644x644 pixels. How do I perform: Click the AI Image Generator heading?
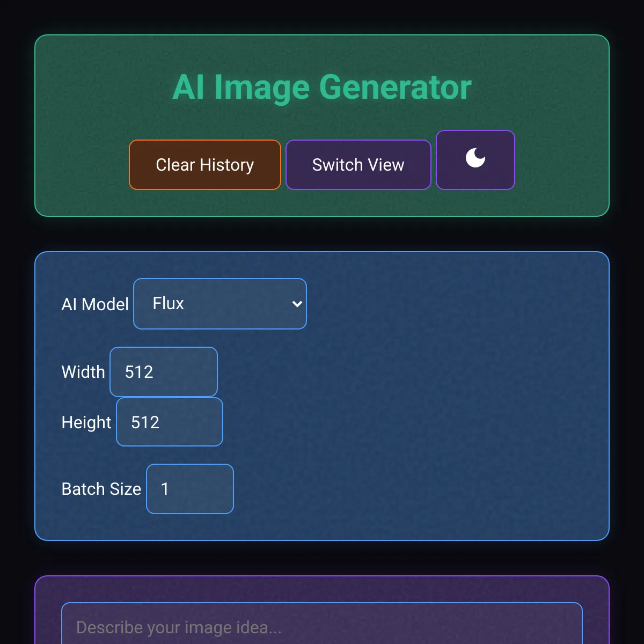pos(322,87)
